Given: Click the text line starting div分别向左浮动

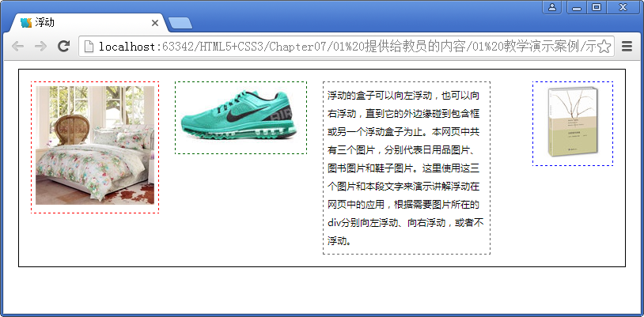Looking at the screenshot, I should click(406, 222).
